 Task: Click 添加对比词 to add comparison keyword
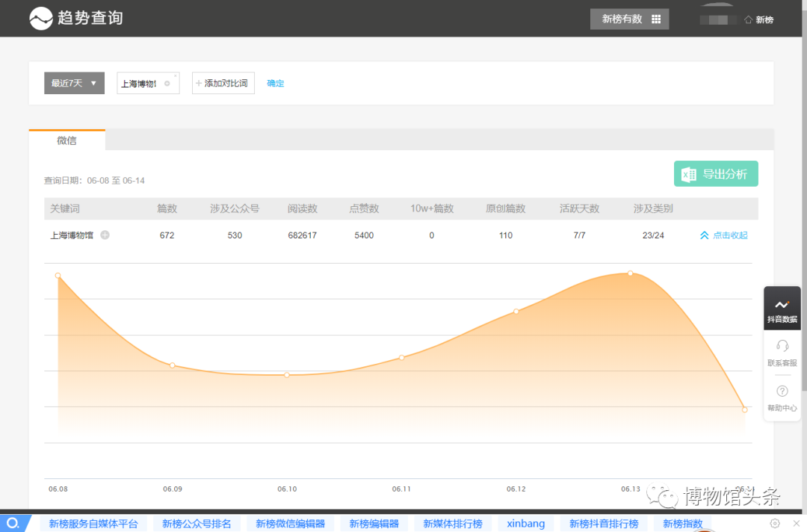(x=223, y=83)
